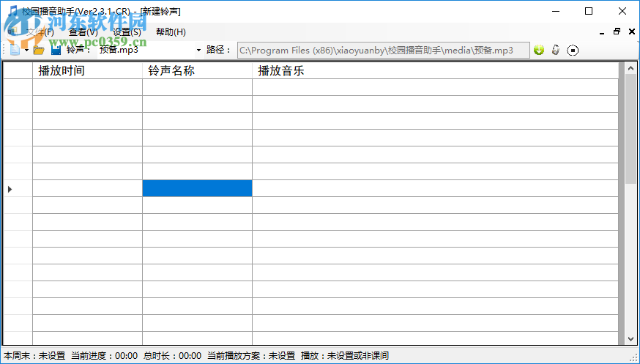Open the 文件(F) menu
640x364 pixels.
[40, 31]
